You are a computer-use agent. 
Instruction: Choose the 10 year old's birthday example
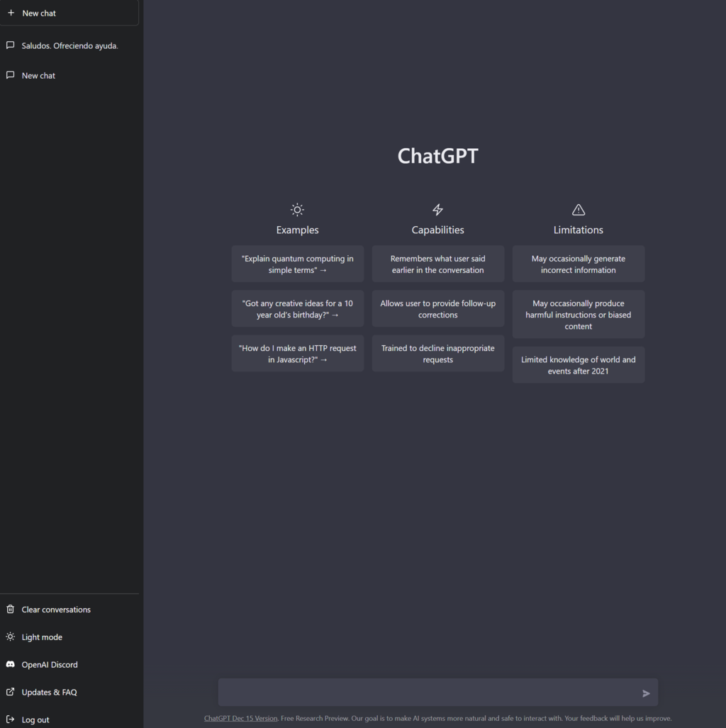(297, 309)
